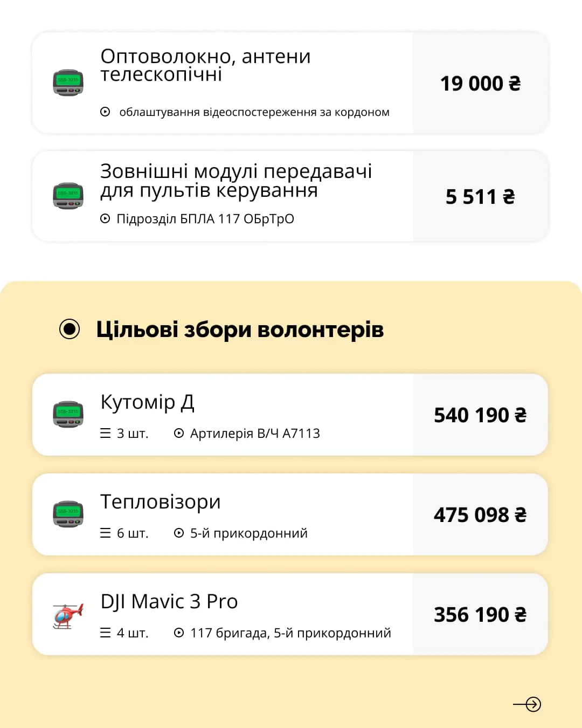Click the red helicopter icon for DJI Mavic 3 Pro

tap(68, 615)
